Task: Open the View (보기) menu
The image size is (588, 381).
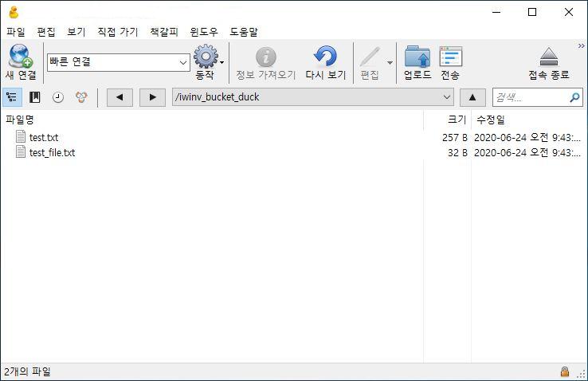Action: [76, 32]
